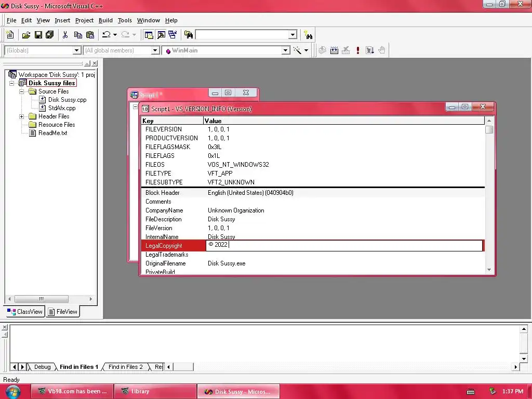532x399 pixels.
Task: Select Disk Sussy.cpp in the file tree
Action: click(x=67, y=100)
